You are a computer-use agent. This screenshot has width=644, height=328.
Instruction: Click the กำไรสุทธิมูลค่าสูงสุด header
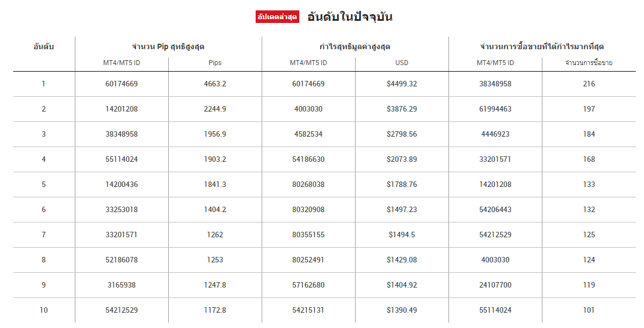355,46
